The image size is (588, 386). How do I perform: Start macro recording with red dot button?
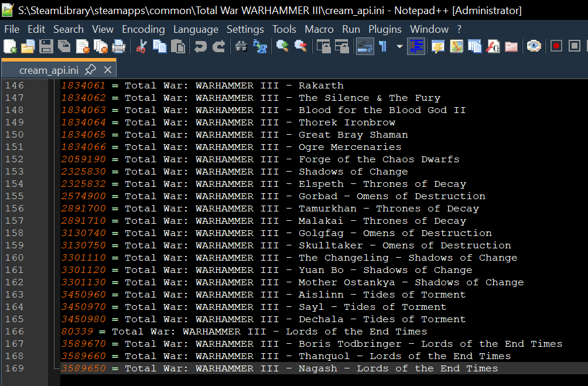(x=556, y=46)
